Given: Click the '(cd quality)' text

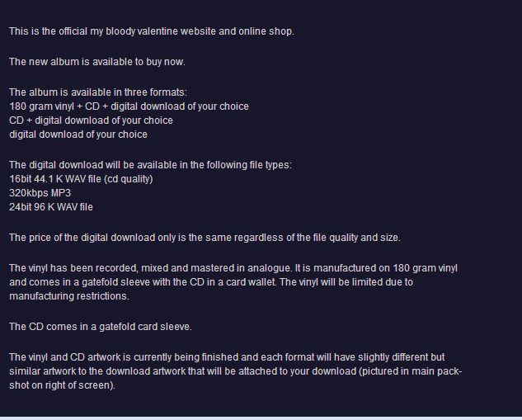Looking at the screenshot, I should tap(128, 179).
